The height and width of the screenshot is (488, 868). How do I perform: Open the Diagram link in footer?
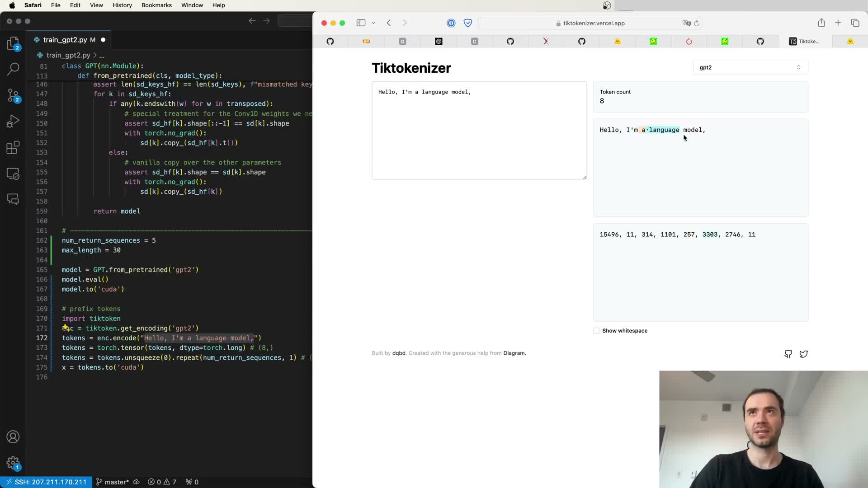click(514, 353)
